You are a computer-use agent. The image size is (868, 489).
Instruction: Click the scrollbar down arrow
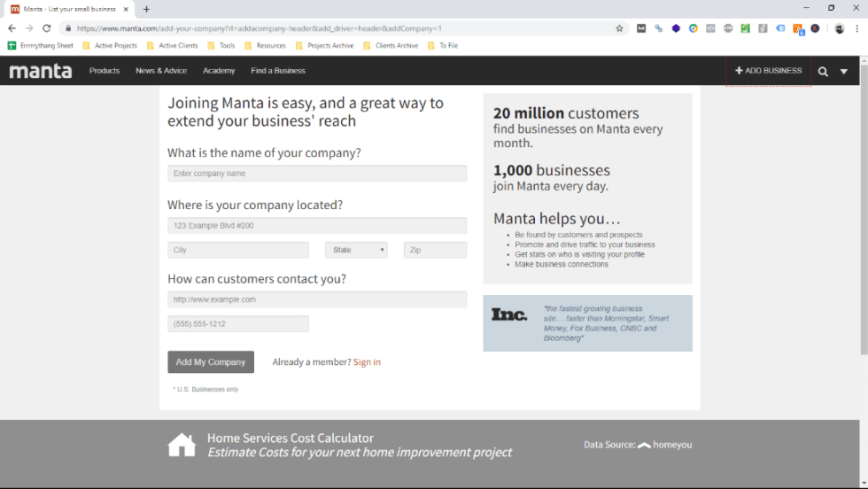click(x=864, y=484)
